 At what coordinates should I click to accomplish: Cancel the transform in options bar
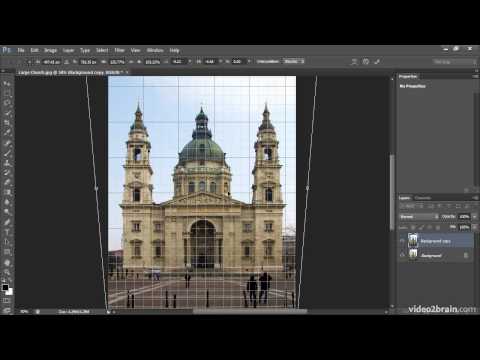[x=366, y=62]
